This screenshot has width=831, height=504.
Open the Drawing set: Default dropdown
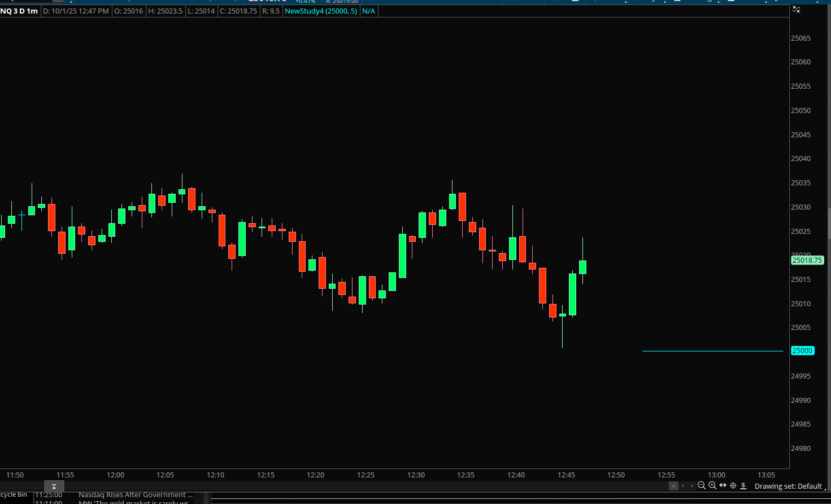pos(790,486)
